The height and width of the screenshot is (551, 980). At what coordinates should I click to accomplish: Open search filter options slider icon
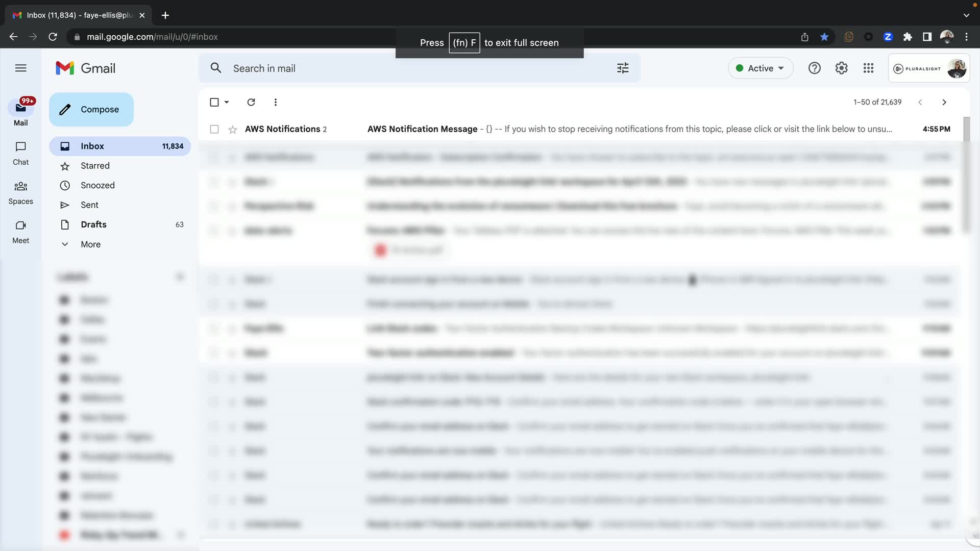(x=623, y=68)
